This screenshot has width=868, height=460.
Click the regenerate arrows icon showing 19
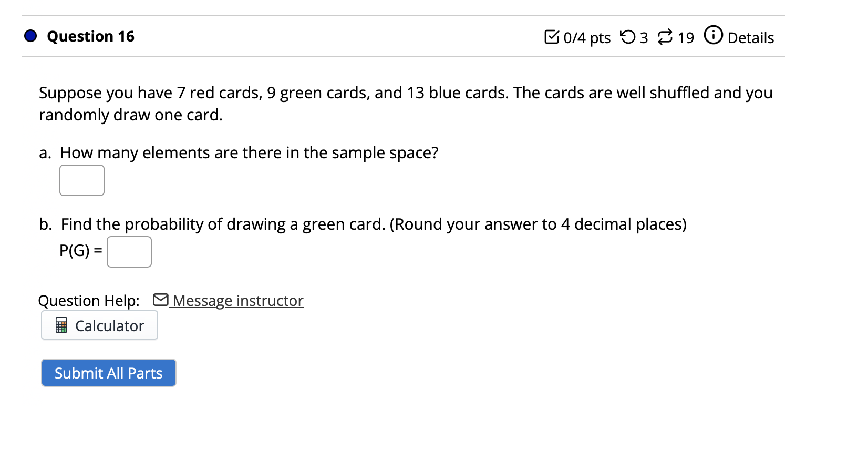665,37
